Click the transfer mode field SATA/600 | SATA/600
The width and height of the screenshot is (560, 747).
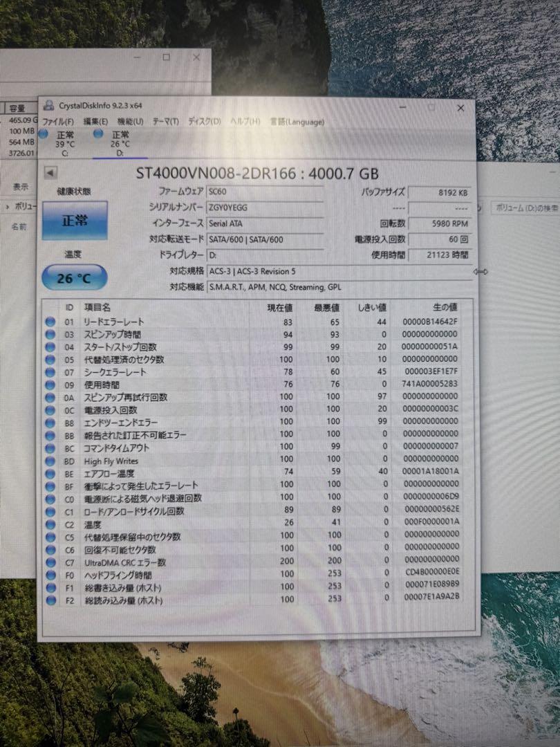265,239
